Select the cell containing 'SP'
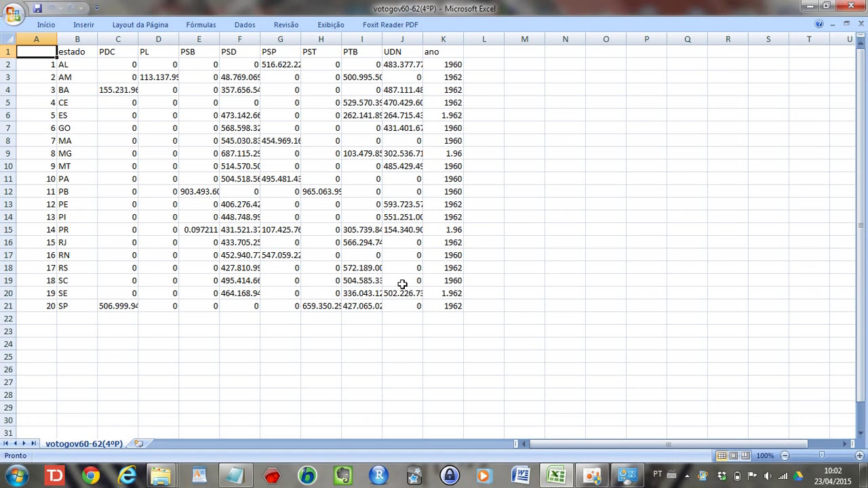Image resolution: width=868 pixels, height=488 pixels. coord(77,306)
